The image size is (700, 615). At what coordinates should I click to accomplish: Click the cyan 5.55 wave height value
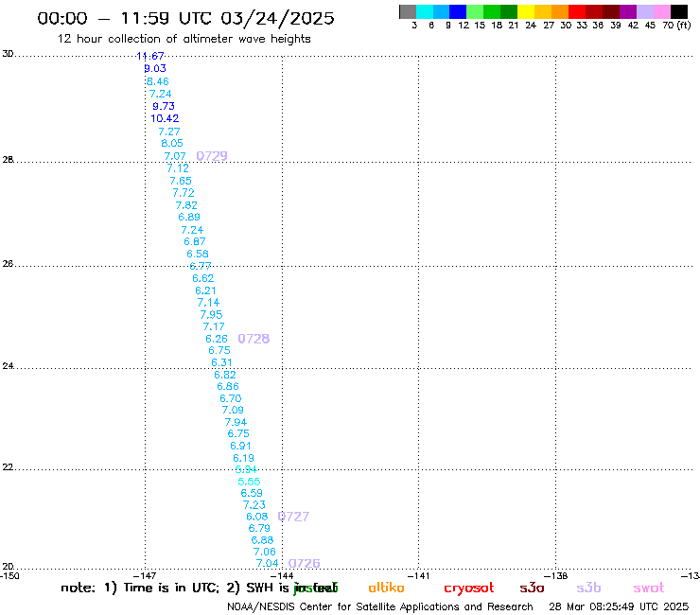(x=249, y=482)
